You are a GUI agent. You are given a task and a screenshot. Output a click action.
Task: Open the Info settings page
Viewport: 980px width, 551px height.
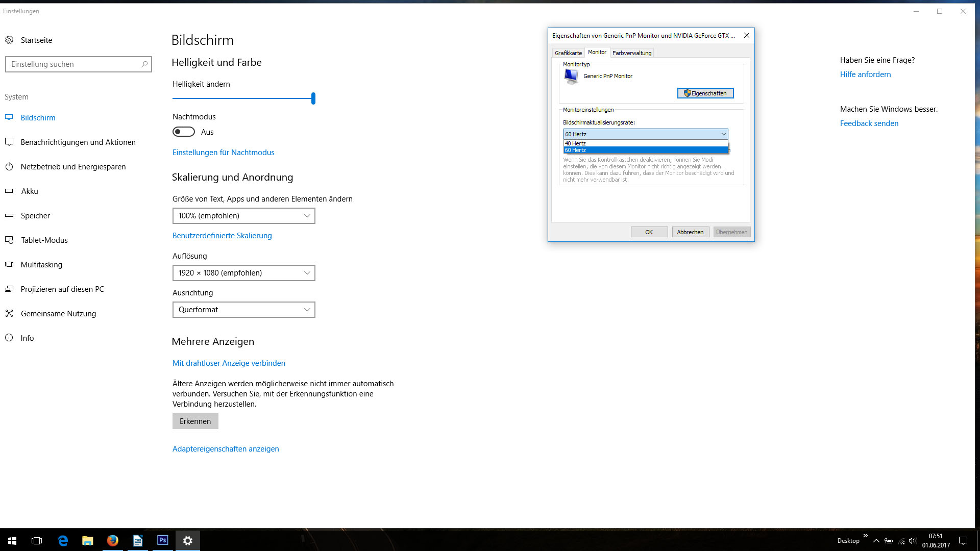point(27,338)
